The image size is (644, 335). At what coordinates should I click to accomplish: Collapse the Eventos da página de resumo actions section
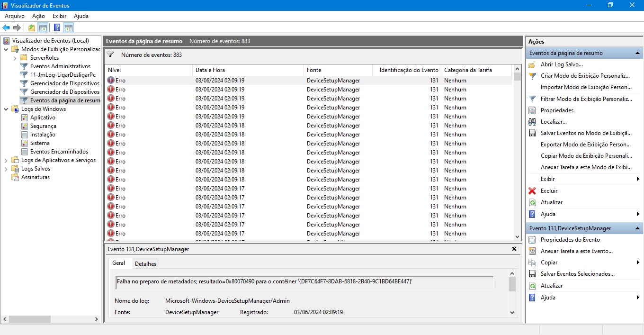point(637,53)
